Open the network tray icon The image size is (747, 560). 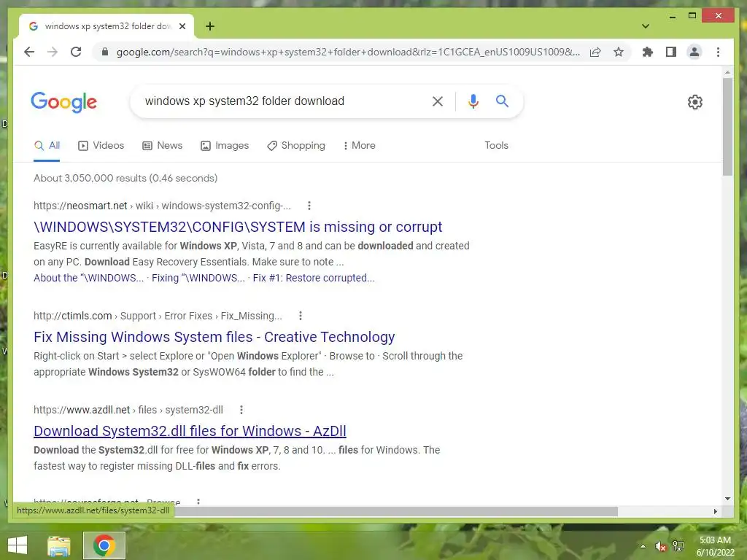(678, 546)
